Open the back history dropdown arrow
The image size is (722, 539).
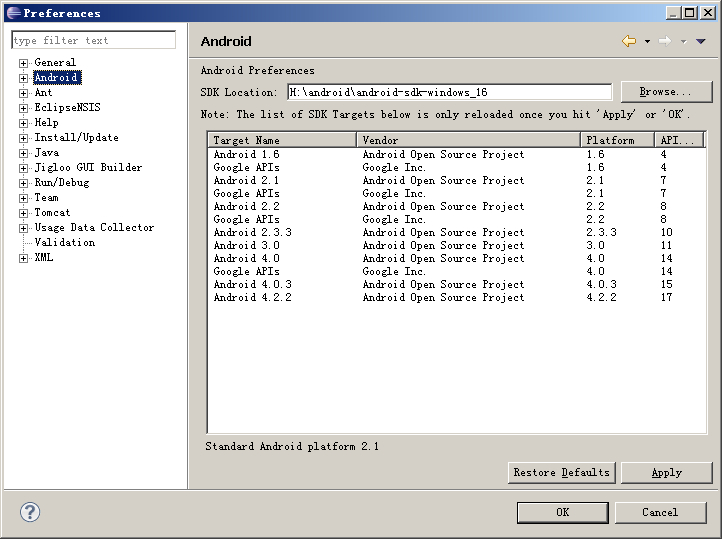[647, 41]
